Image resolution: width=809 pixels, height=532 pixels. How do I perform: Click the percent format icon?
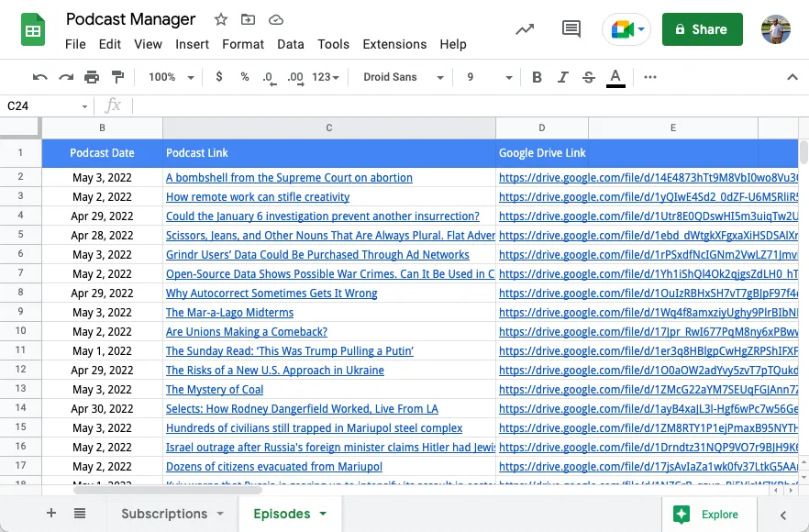(244, 77)
